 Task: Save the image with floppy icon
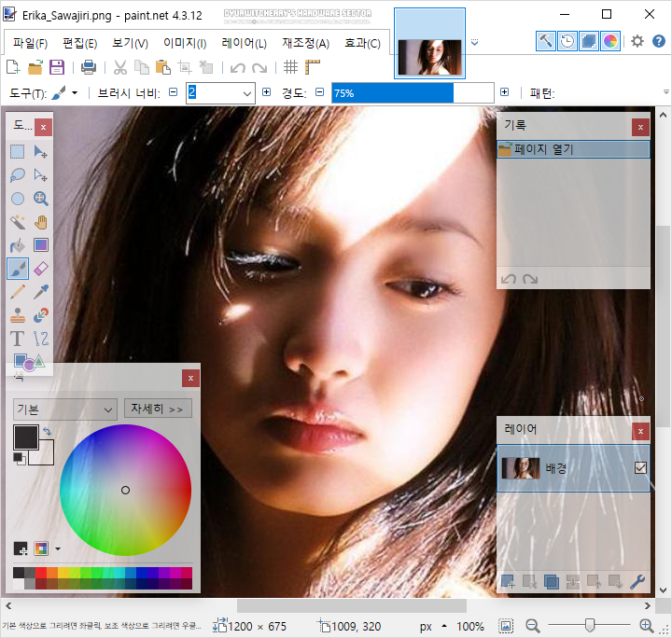57,67
